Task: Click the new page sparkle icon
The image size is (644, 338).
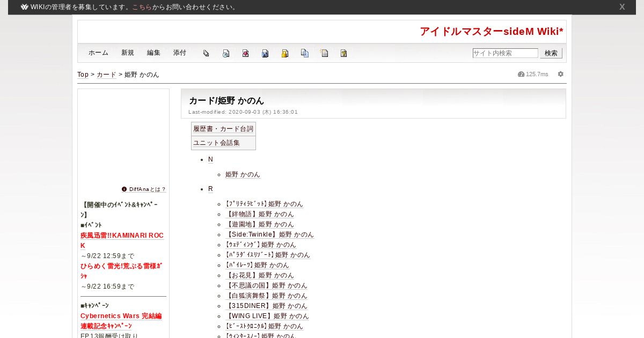Action: (x=324, y=53)
